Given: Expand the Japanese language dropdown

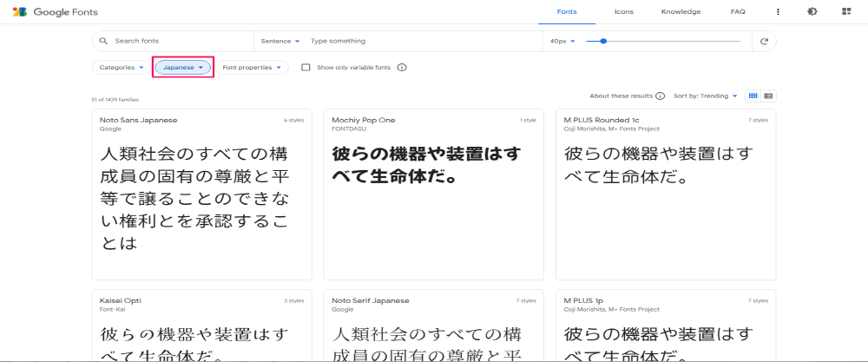Looking at the screenshot, I should (x=182, y=67).
